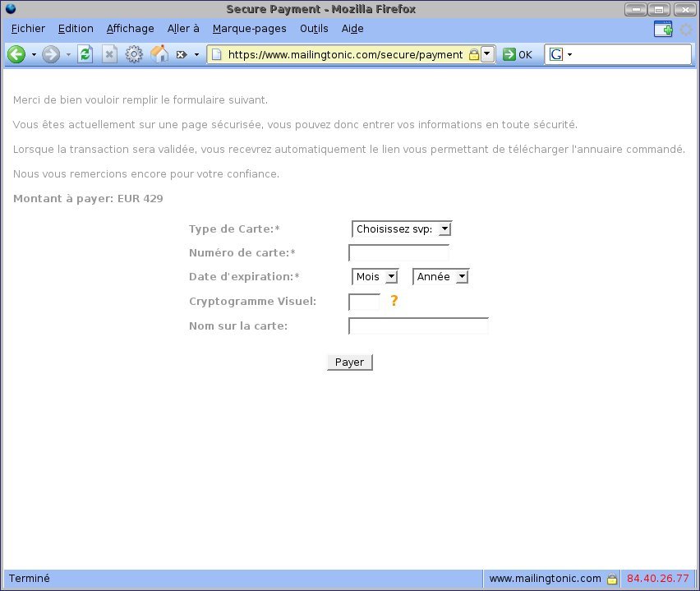Click the Forward navigation arrow

pyautogui.click(x=51, y=54)
